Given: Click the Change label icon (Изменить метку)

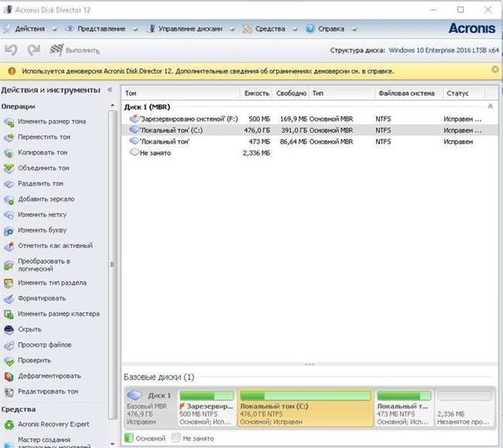Looking at the screenshot, I should tap(9, 215).
